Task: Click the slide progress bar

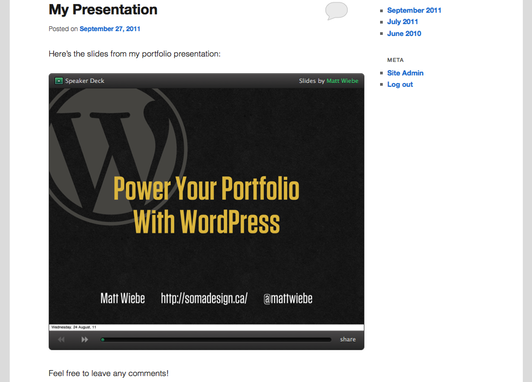Action: [x=216, y=339]
